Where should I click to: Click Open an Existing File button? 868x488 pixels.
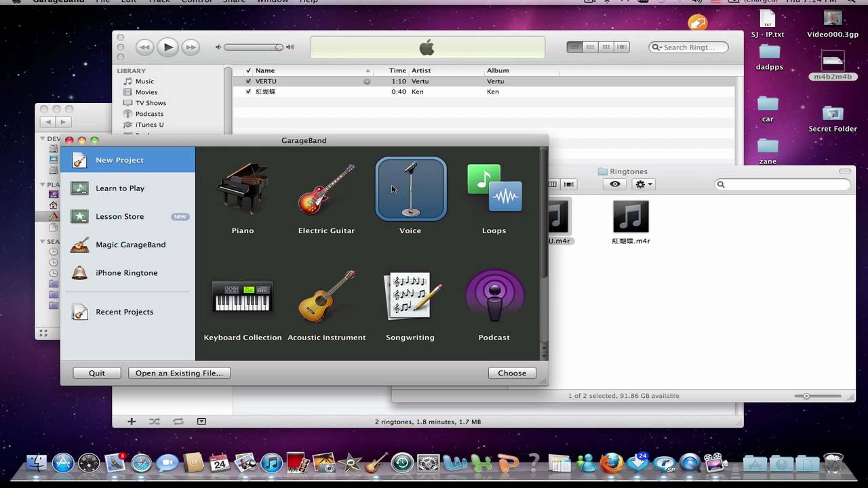pos(180,373)
